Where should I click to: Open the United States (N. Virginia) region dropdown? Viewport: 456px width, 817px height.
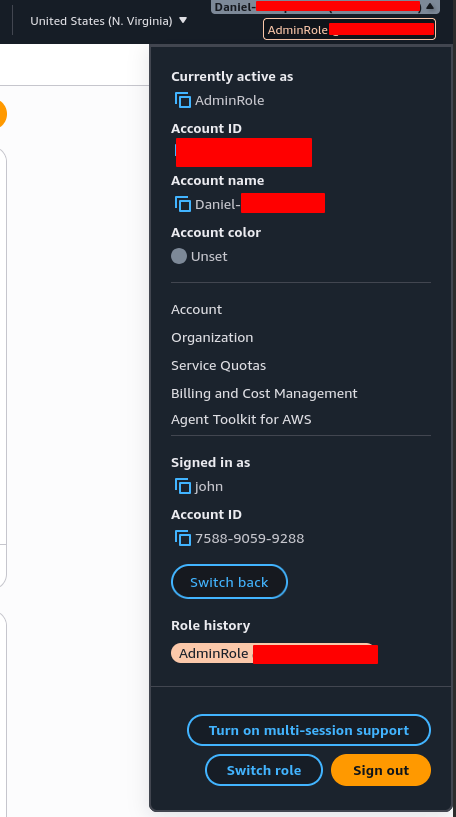click(x=108, y=21)
